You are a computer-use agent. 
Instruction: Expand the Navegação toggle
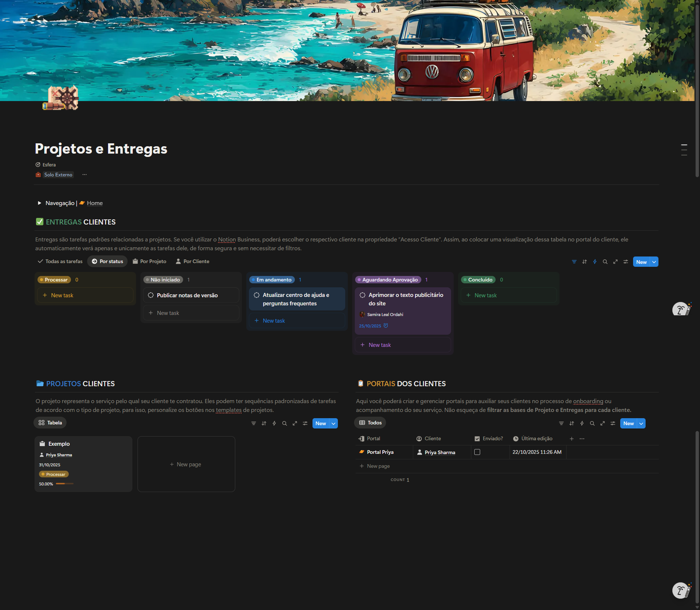pos(39,203)
